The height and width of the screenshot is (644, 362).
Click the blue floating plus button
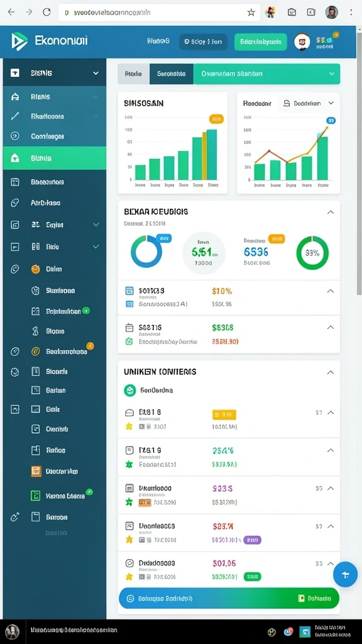tap(345, 574)
